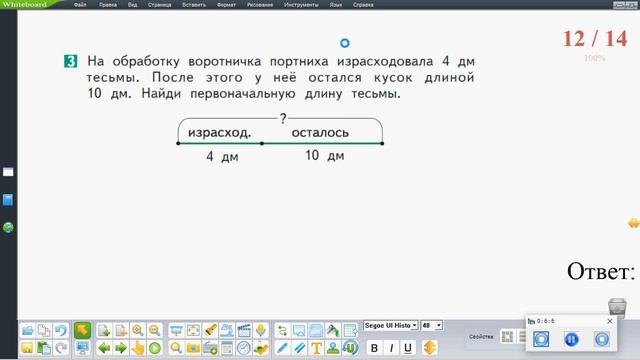The width and height of the screenshot is (640, 360).
Task: Open the Формат menu
Action: [x=226, y=5]
